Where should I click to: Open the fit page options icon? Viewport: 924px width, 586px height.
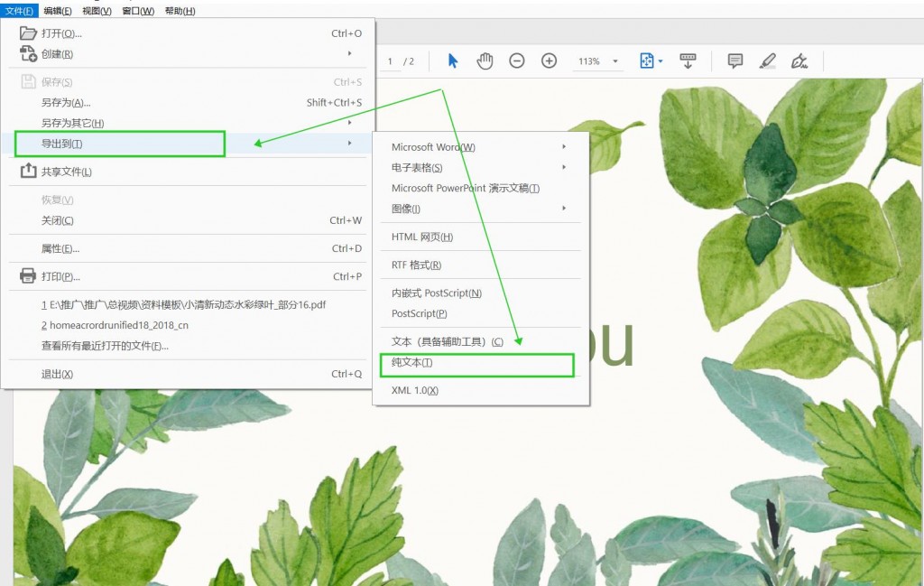646,60
